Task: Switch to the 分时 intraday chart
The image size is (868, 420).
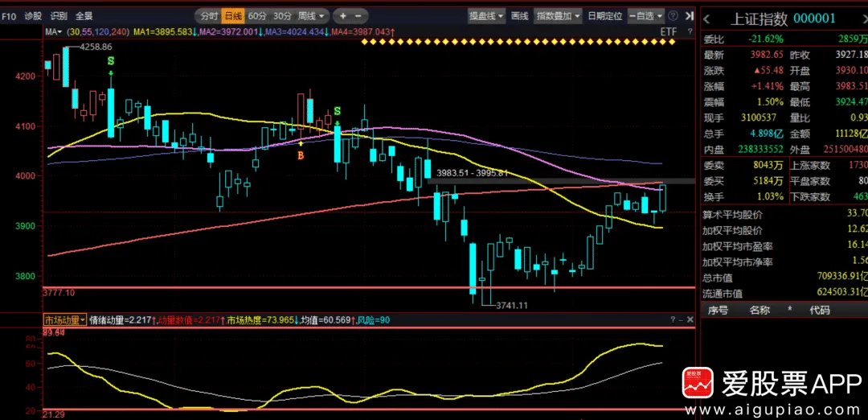Action: click(x=209, y=16)
